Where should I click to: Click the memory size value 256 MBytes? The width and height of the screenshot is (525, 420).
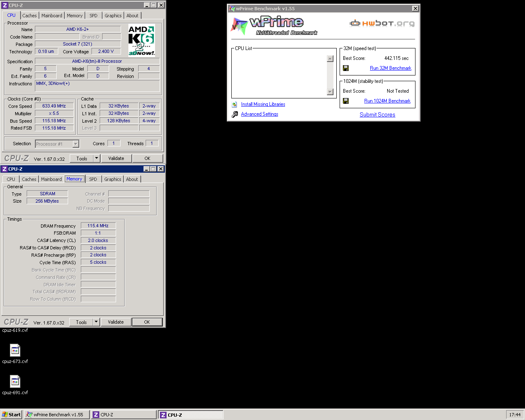coord(47,201)
